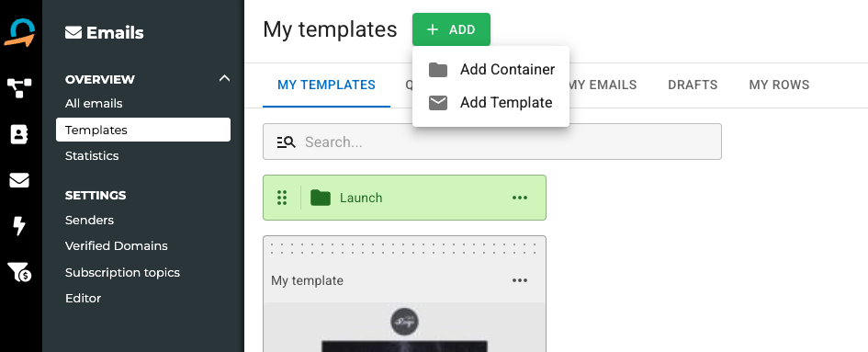The height and width of the screenshot is (352, 868).
Task: Open three-dot menu for My template
Action: tap(520, 280)
